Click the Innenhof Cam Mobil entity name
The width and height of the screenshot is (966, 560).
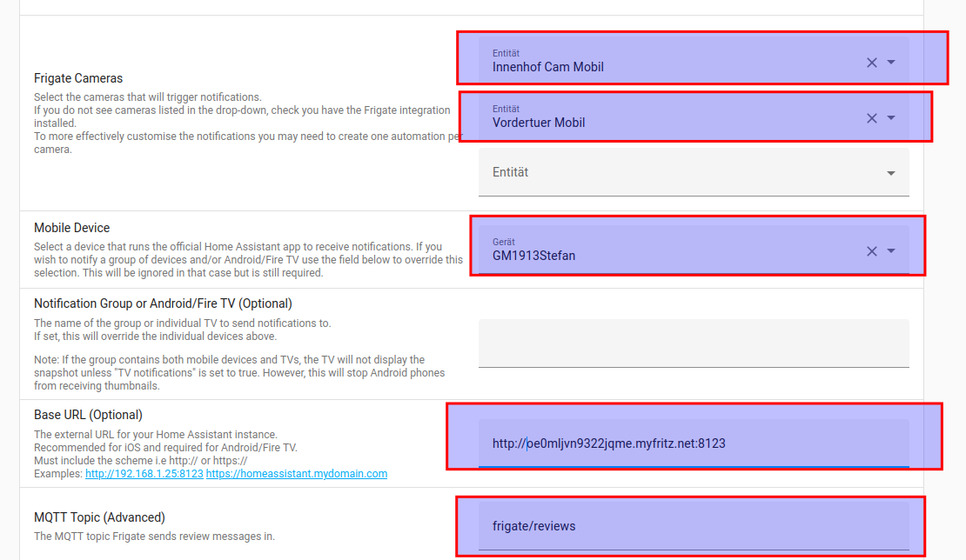point(548,67)
